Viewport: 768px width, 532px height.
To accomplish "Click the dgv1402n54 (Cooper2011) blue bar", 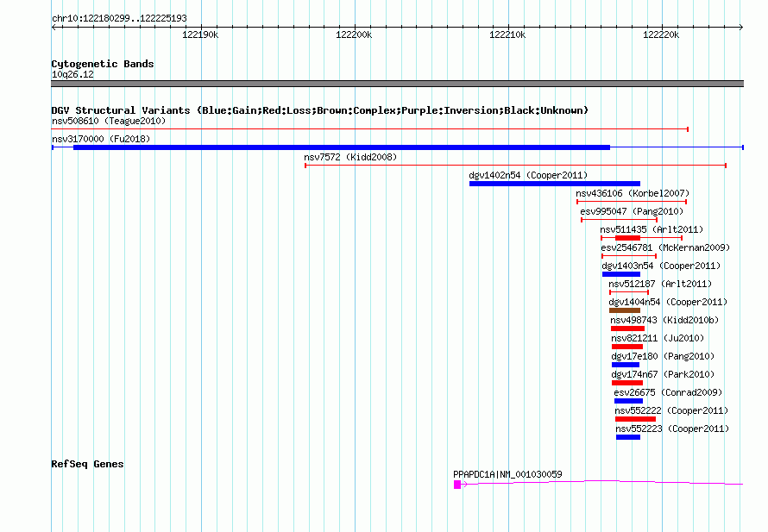I will [x=555, y=184].
